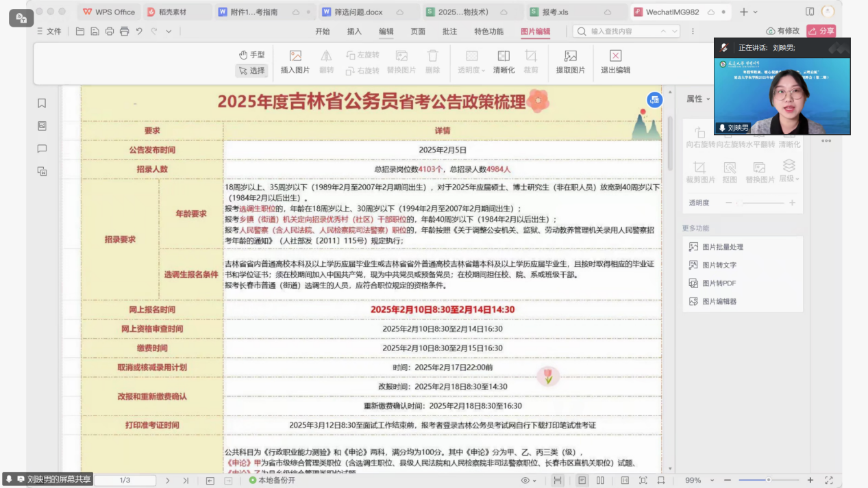
Task: Open the eye view-mode dropdown in status bar
Action: 528,480
